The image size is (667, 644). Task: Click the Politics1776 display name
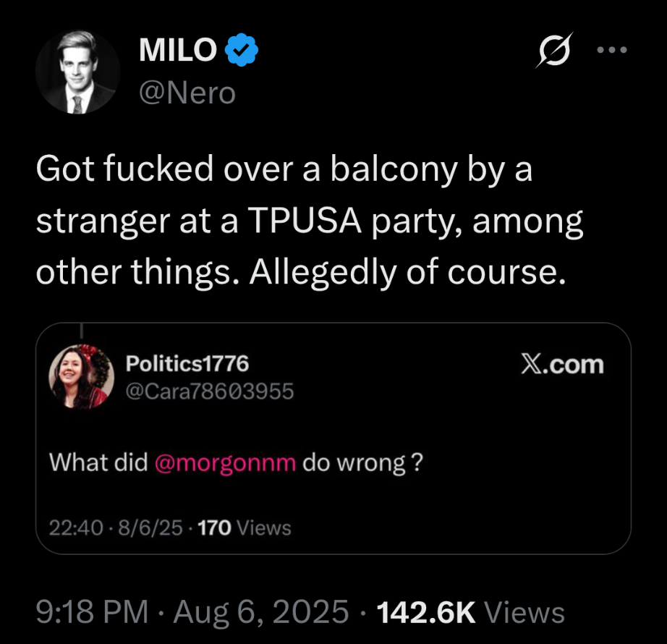point(187,364)
